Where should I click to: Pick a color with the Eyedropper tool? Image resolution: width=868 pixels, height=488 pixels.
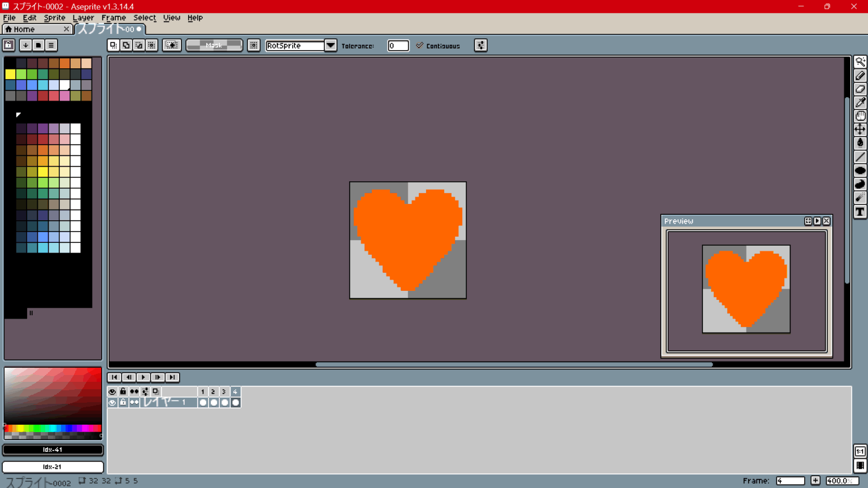tap(861, 102)
